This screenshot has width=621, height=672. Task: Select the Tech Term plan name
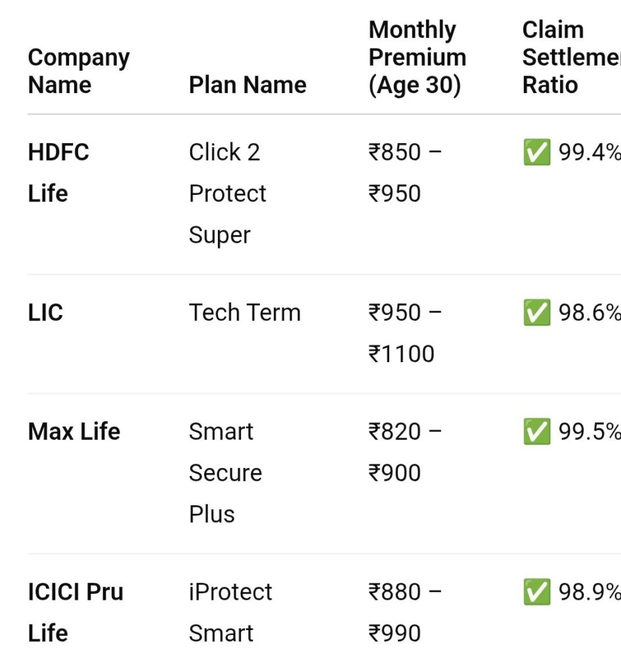[x=245, y=312]
